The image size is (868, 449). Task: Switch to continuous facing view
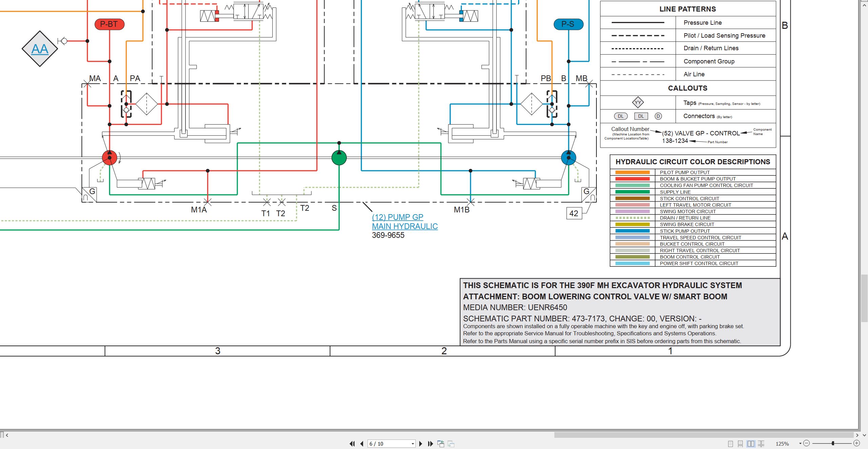tap(761, 444)
